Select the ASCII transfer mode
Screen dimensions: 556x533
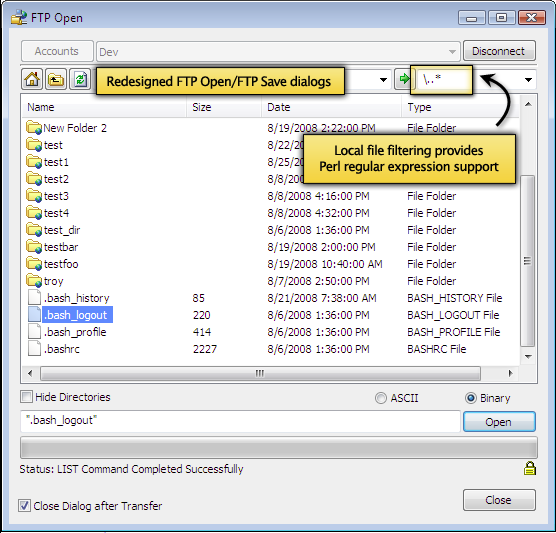click(x=380, y=398)
